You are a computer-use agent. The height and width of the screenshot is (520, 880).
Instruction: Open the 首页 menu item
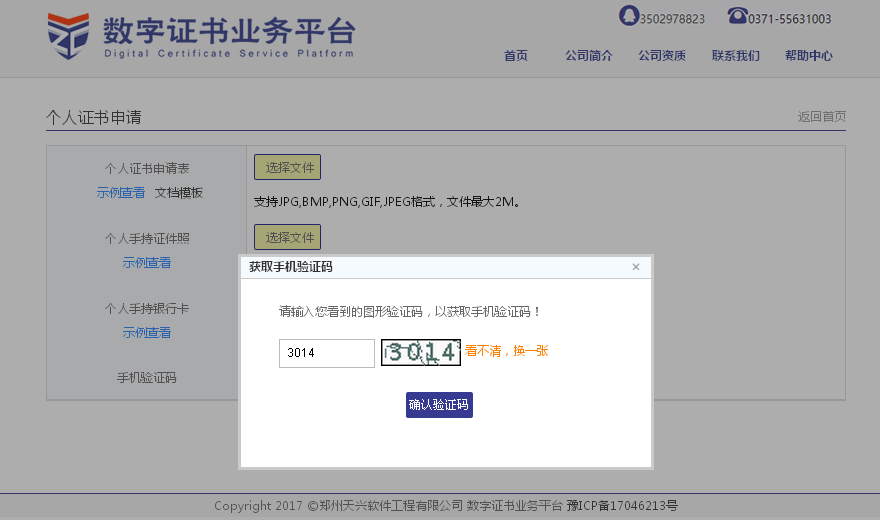[516, 56]
